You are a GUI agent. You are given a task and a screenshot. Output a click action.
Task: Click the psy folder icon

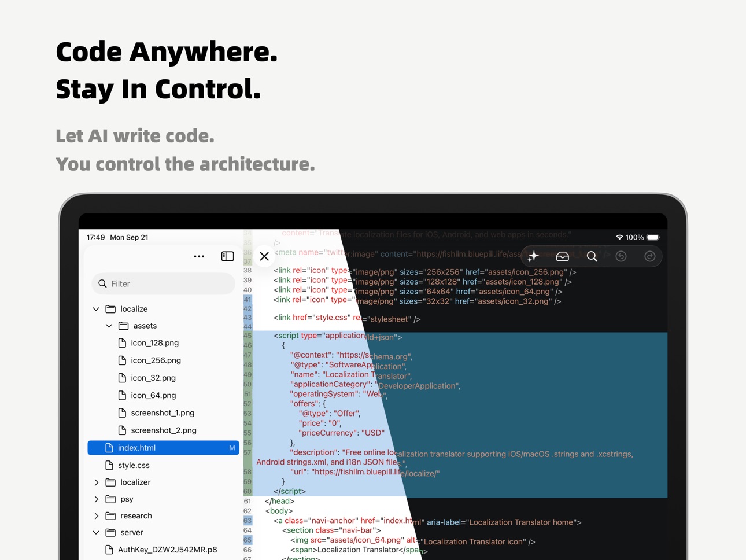(110, 499)
